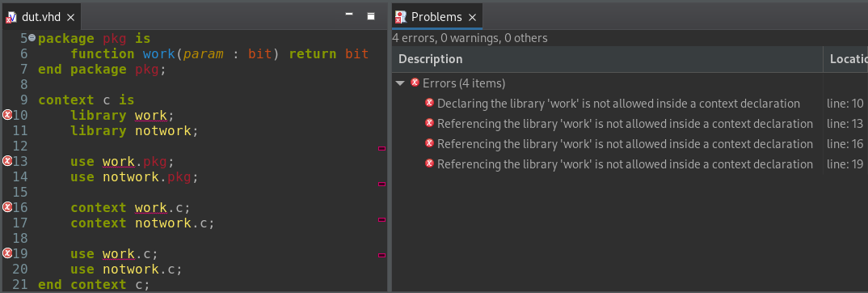Jump to the first overview ruler error marker
This screenshot has height=293, width=868.
click(x=381, y=148)
